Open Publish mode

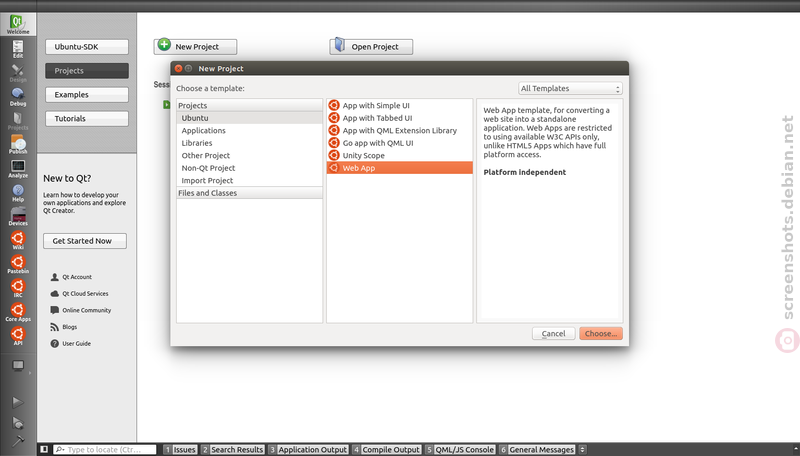click(x=18, y=144)
